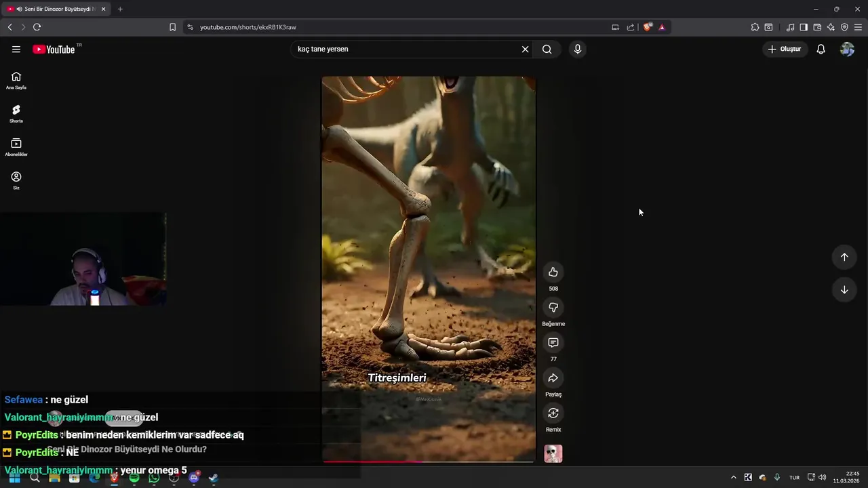Switch the TUR input language
The width and height of the screenshot is (868, 488).
click(794, 477)
